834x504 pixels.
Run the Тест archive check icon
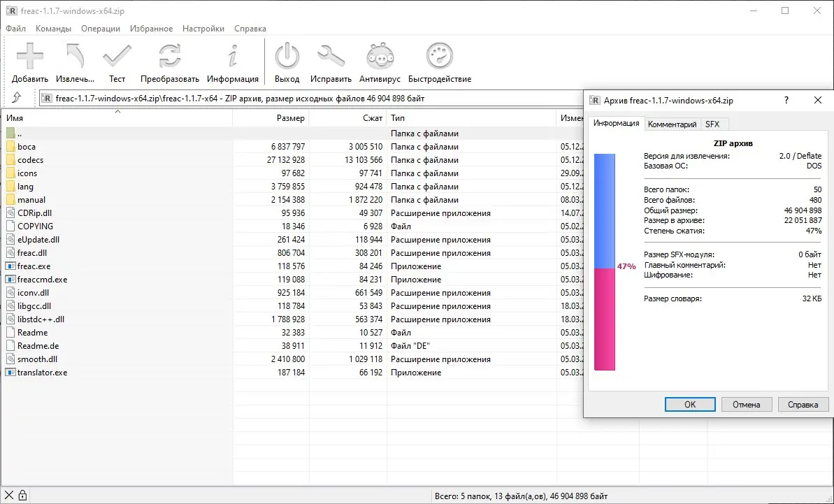(x=117, y=56)
